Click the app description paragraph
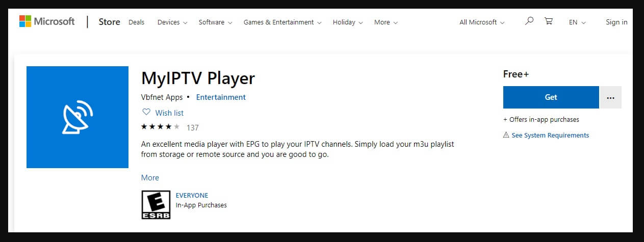This screenshot has height=242, width=644. (x=297, y=149)
